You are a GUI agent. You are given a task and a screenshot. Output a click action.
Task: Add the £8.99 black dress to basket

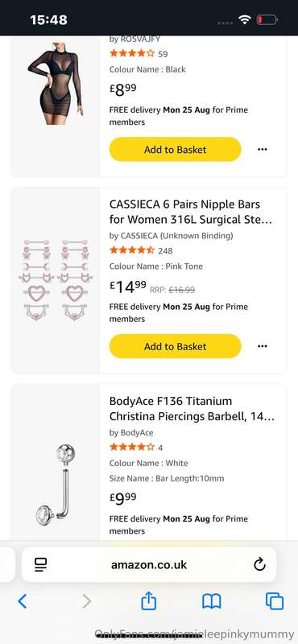175,149
